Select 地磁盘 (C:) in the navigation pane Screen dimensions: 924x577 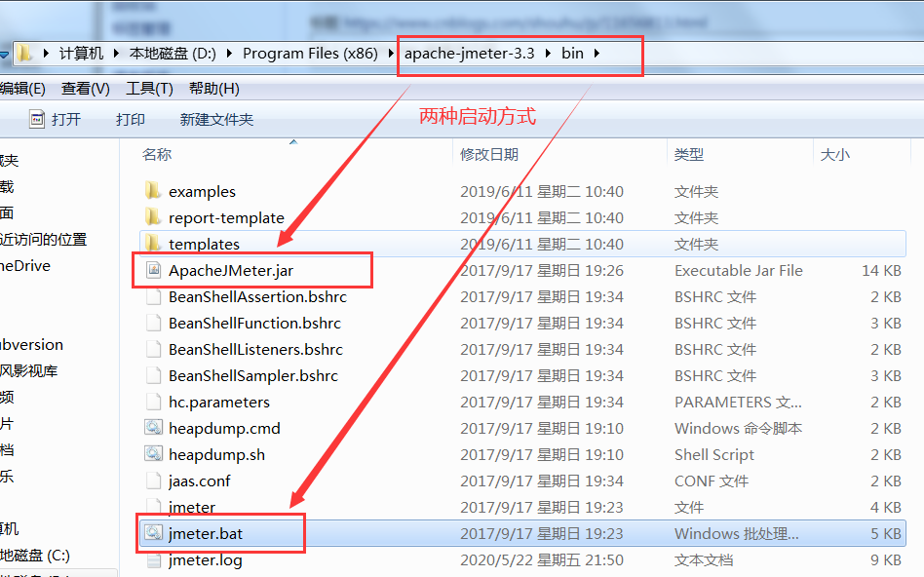(x=35, y=556)
